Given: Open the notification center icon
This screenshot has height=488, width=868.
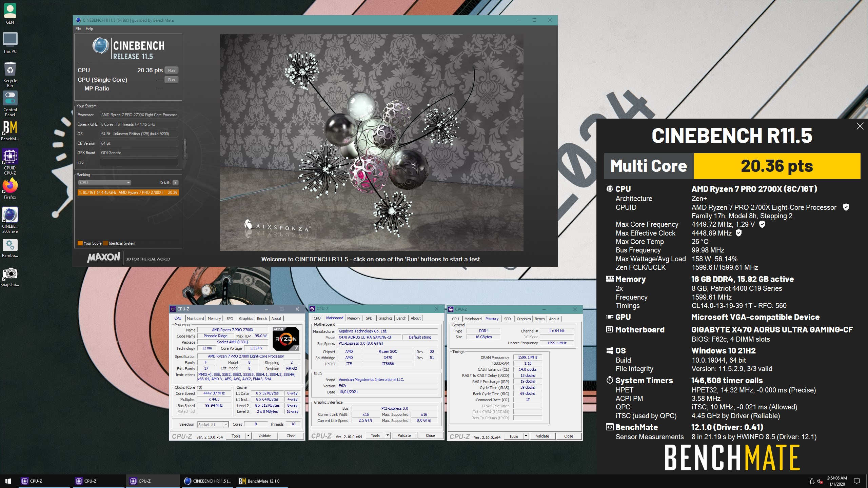Looking at the screenshot, I should point(857,481).
